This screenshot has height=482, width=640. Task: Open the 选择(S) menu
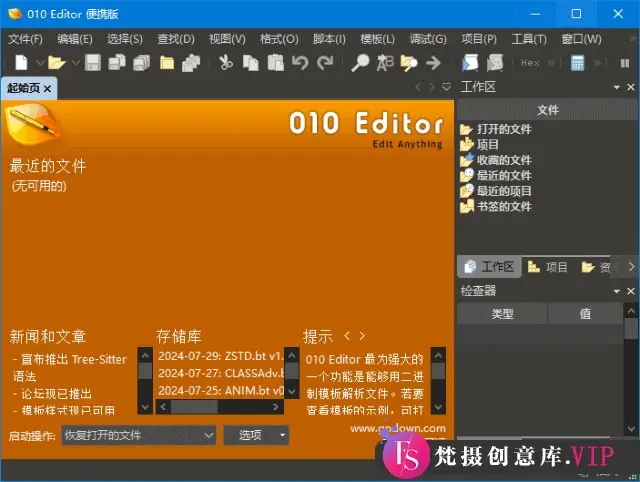[x=125, y=39]
